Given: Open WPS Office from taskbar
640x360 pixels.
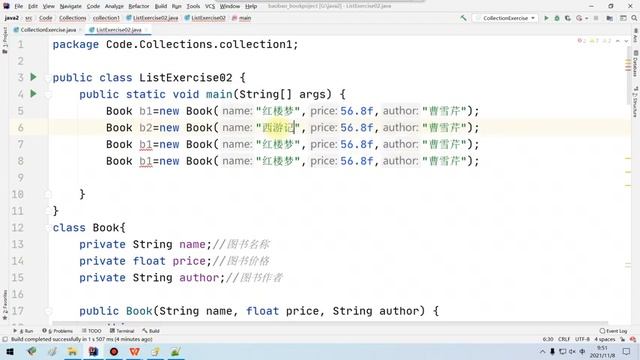Looking at the screenshot, I should coord(134,351).
